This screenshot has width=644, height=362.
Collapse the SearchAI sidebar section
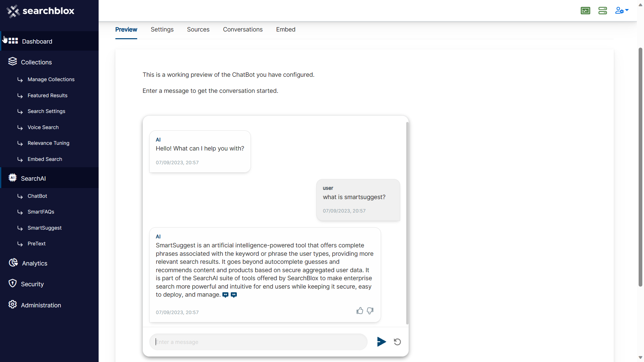click(33, 178)
